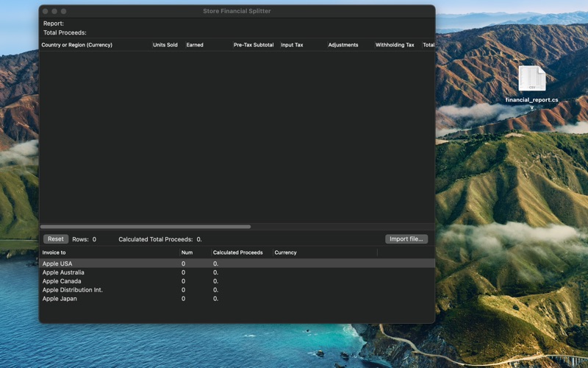588x368 pixels.
Task: Click the Report: label
Action: [x=54, y=24]
